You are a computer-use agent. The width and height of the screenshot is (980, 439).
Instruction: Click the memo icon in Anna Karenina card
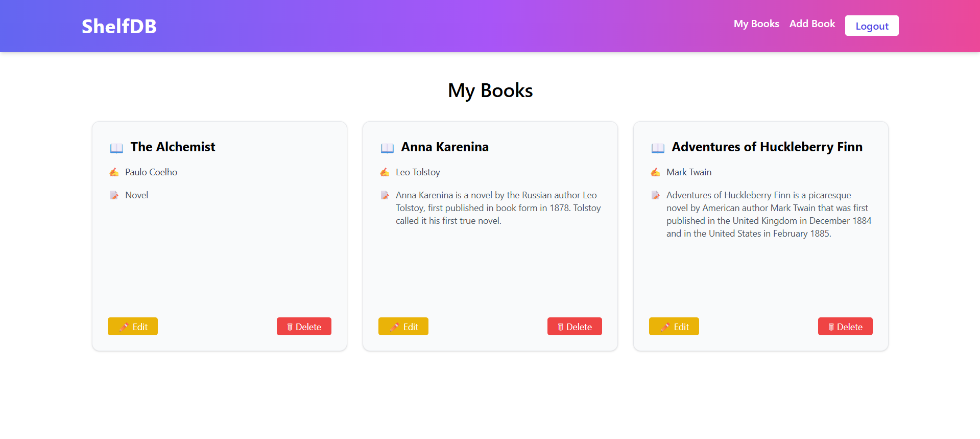(x=385, y=195)
